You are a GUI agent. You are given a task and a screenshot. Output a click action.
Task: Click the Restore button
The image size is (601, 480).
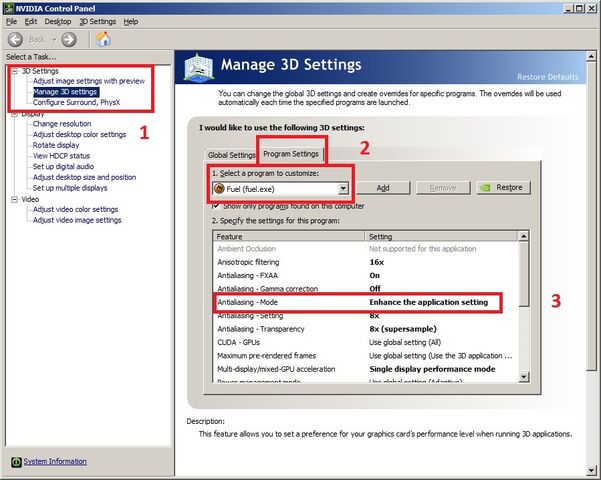click(503, 187)
